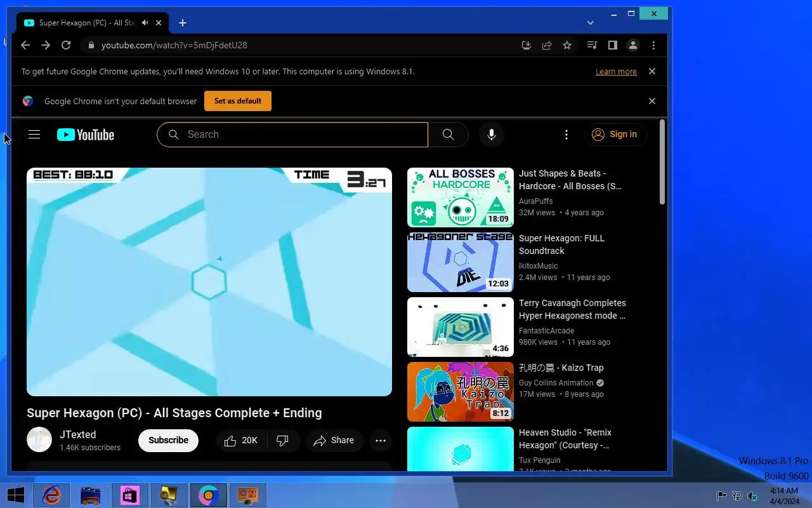This screenshot has width=812, height=508.
Task: Open a new Chrome tab
Action: tap(183, 23)
